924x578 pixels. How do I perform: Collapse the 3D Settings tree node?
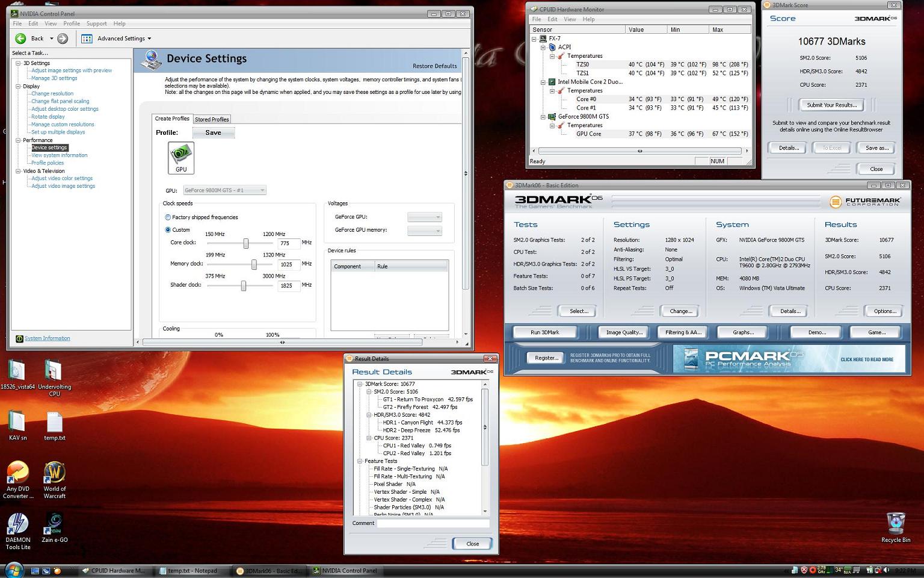[18, 63]
